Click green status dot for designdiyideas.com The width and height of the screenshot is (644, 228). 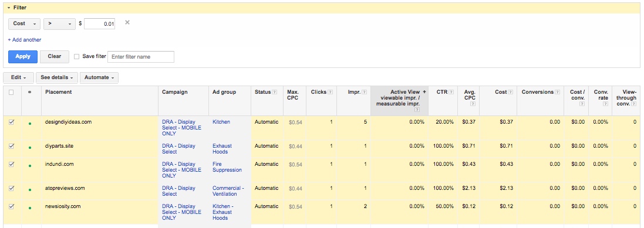(30, 124)
